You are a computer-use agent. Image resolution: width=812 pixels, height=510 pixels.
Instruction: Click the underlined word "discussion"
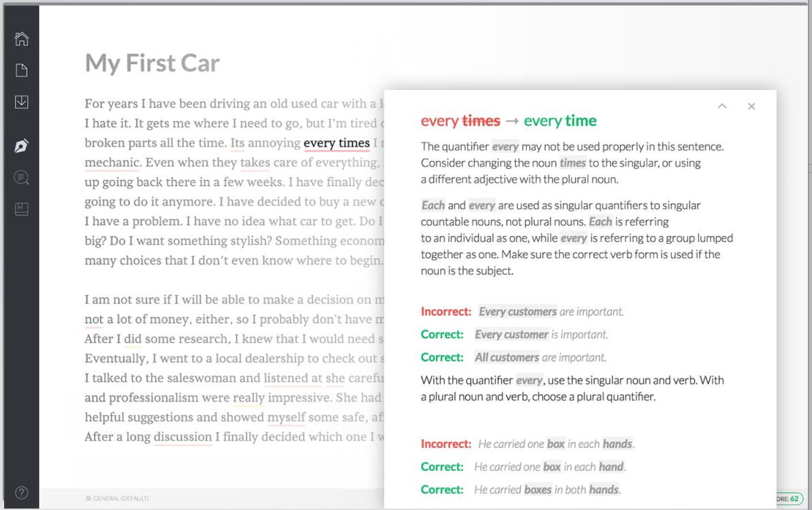coord(183,437)
